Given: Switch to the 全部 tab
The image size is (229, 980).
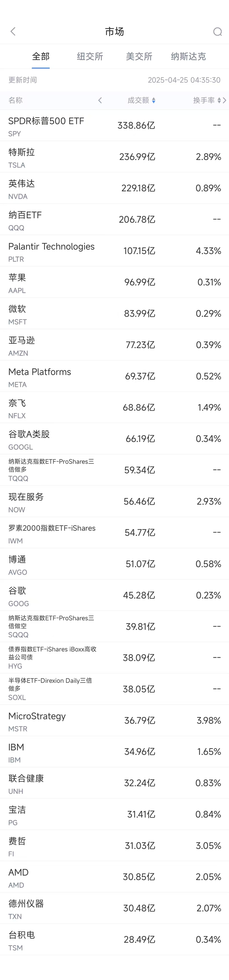Looking at the screenshot, I should click(x=41, y=57).
